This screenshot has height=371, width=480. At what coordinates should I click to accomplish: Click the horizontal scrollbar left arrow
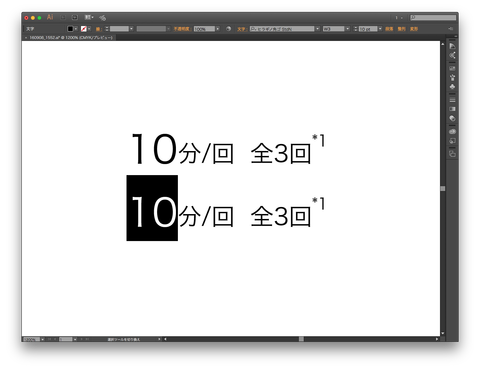coord(165,339)
